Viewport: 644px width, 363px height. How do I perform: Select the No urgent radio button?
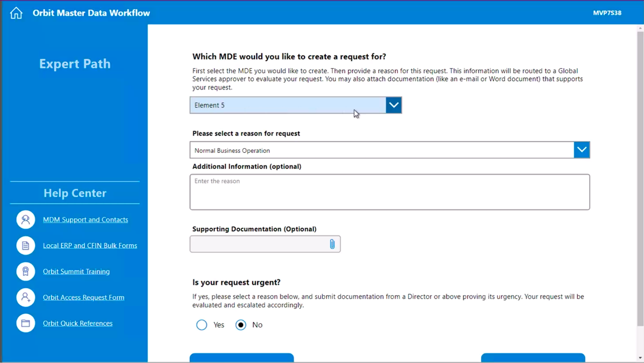click(241, 325)
